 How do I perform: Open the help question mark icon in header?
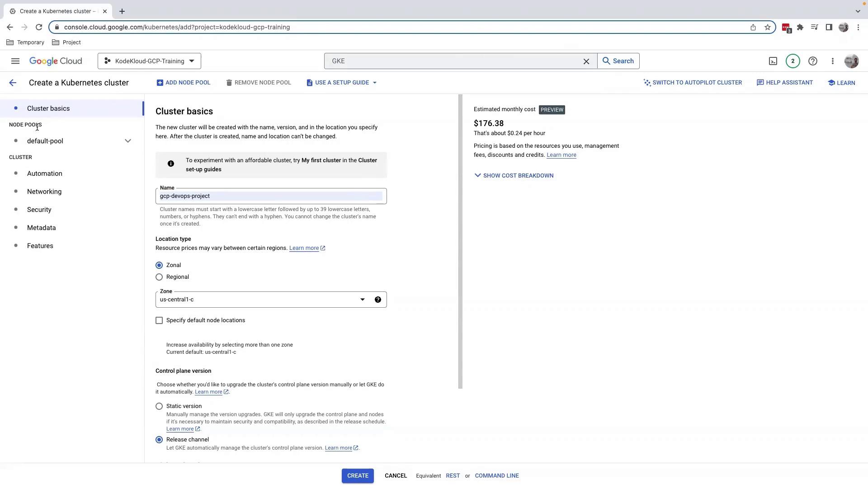click(812, 61)
